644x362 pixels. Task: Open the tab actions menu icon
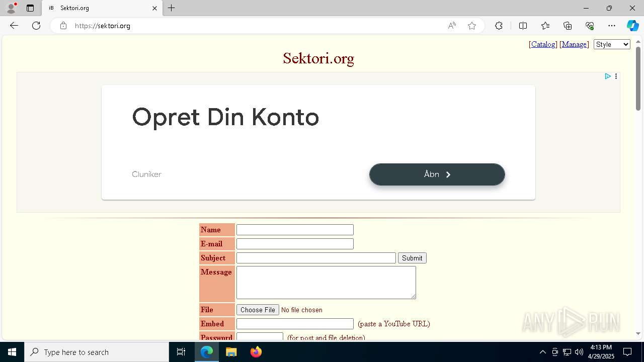(x=30, y=8)
